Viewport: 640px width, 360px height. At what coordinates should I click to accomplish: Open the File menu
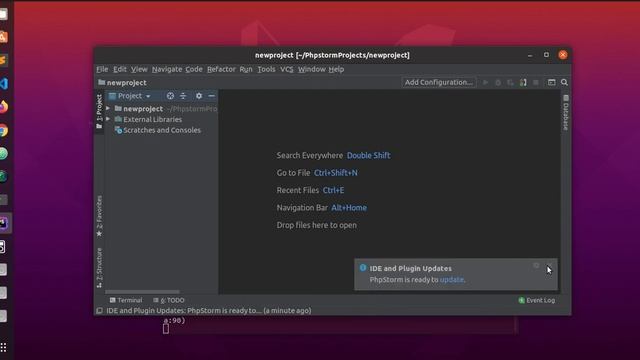(x=102, y=69)
